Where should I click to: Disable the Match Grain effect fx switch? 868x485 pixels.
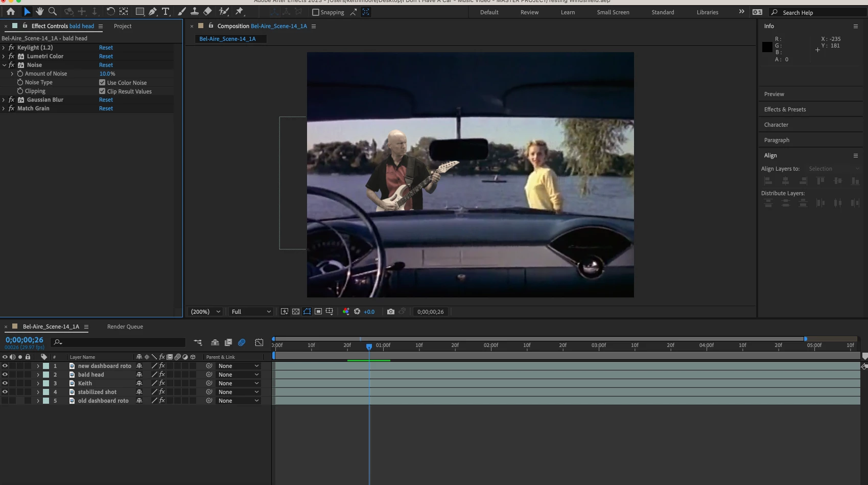tap(12, 108)
